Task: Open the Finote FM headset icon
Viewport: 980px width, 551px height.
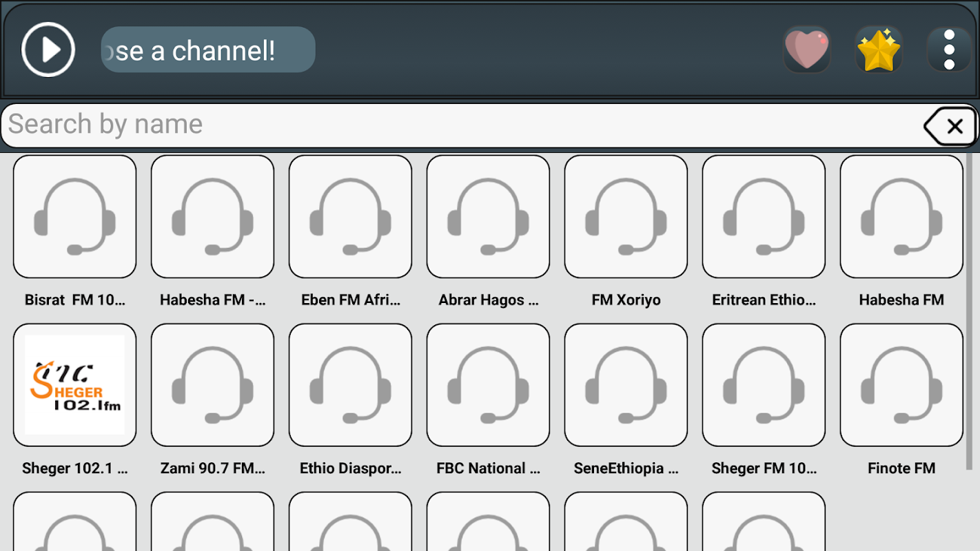Action: point(902,385)
